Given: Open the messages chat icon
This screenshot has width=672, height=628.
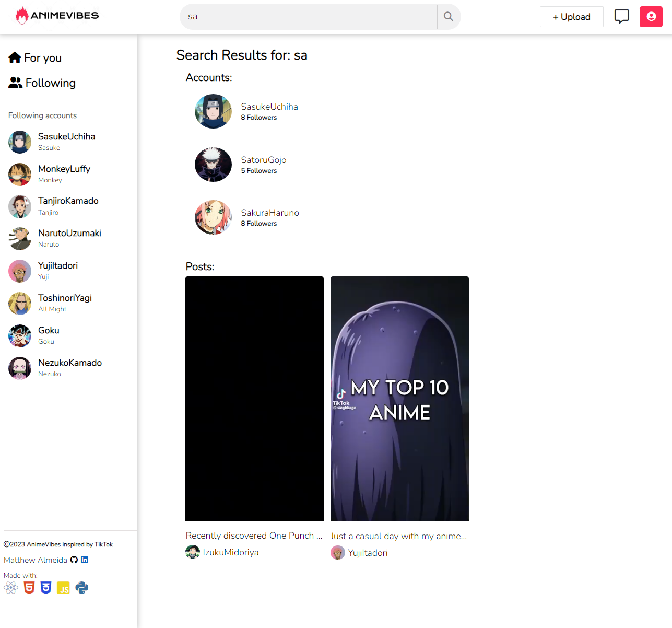Looking at the screenshot, I should [x=621, y=17].
